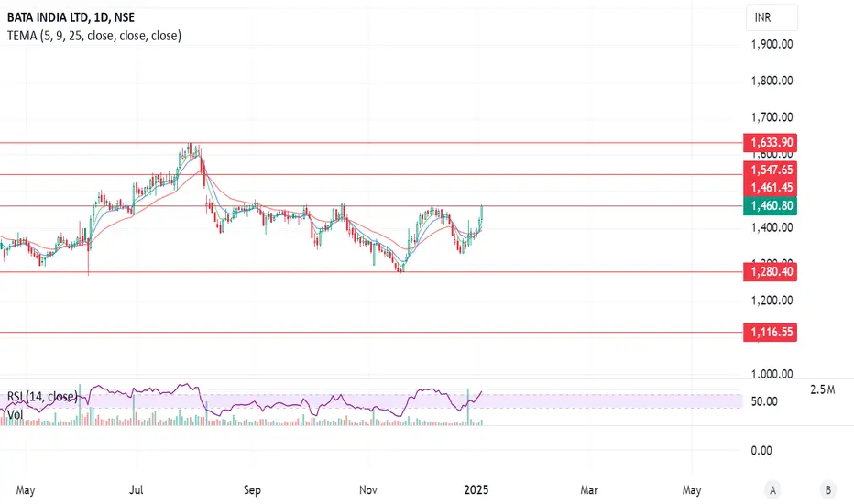The height and width of the screenshot is (504, 854).
Task: Click the 1,116.55 price level label
Action: [770, 332]
